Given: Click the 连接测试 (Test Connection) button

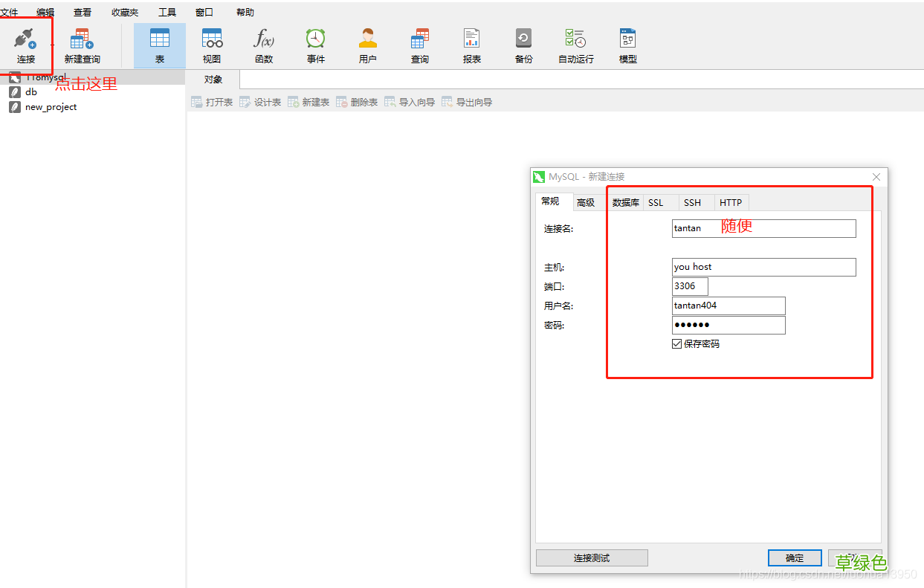Looking at the screenshot, I should point(591,558).
